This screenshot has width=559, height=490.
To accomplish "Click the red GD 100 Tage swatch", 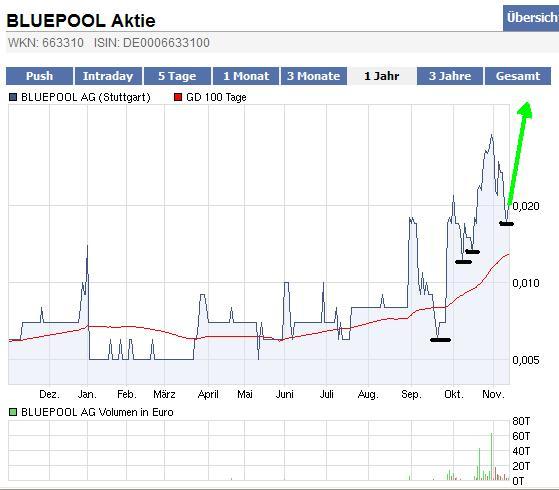I will coord(178,97).
